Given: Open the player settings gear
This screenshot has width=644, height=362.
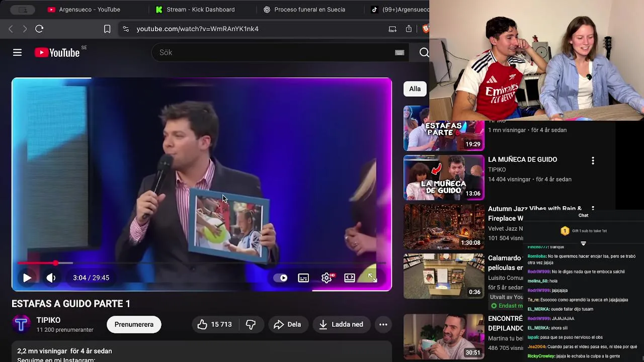Looking at the screenshot, I should pos(327,278).
